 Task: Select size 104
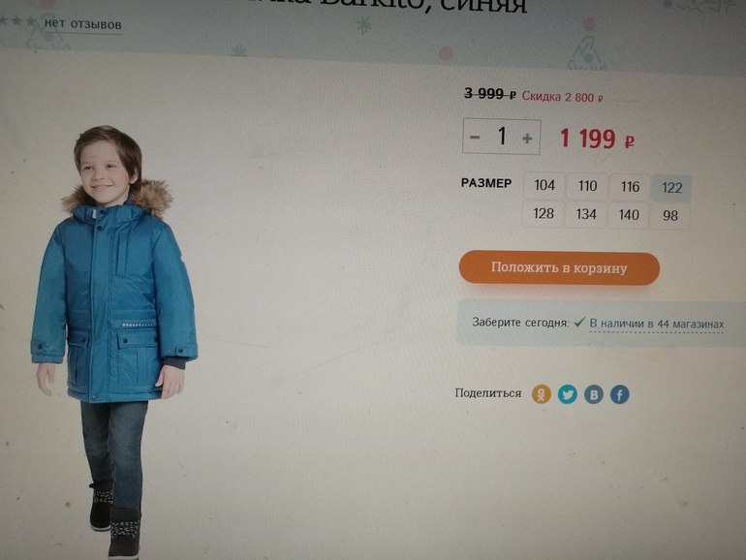[544, 185]
